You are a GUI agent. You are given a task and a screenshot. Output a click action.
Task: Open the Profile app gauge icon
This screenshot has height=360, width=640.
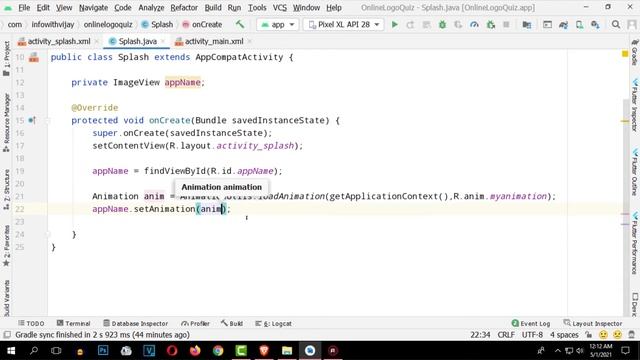(474, 24)
